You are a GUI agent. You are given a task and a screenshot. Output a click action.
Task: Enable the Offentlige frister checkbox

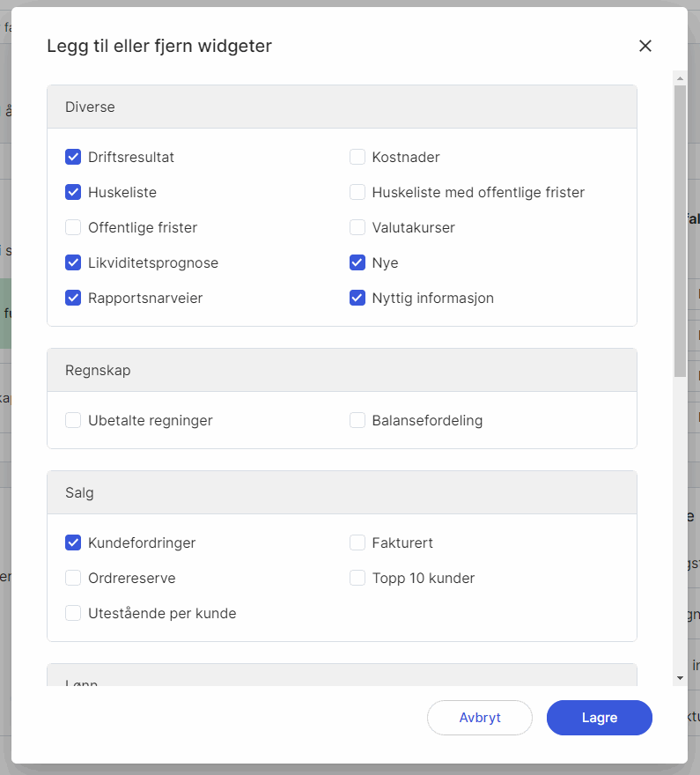point(73,227)
